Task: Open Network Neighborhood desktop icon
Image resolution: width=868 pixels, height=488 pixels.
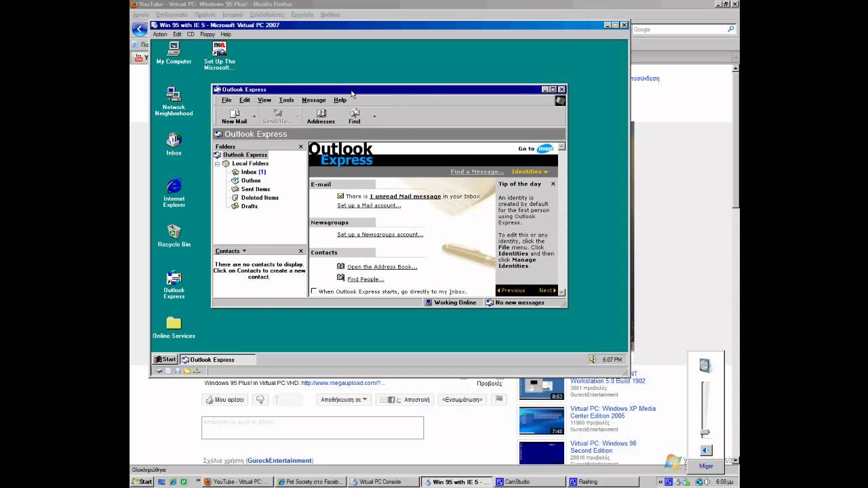Action: pos(174,102)
